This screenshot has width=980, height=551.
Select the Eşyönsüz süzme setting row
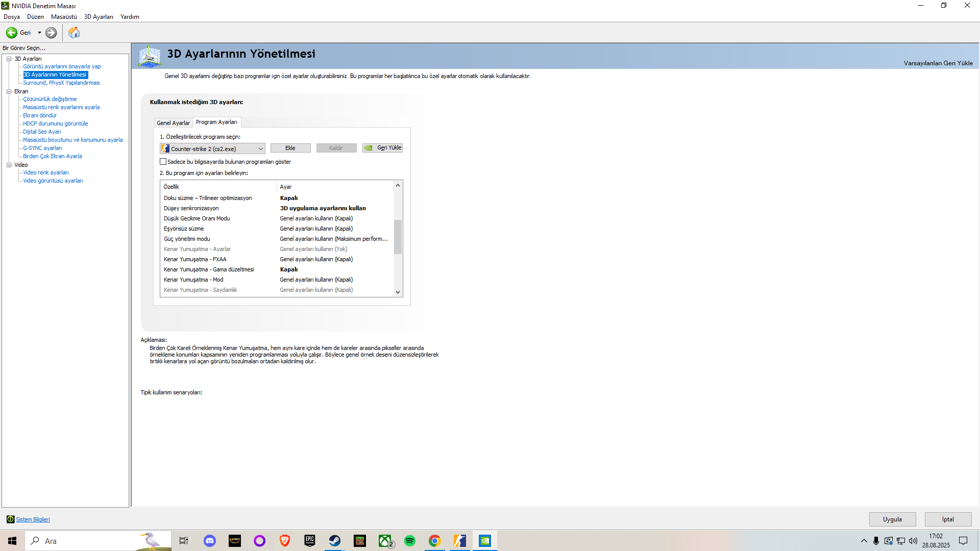(x=277, y=229)
